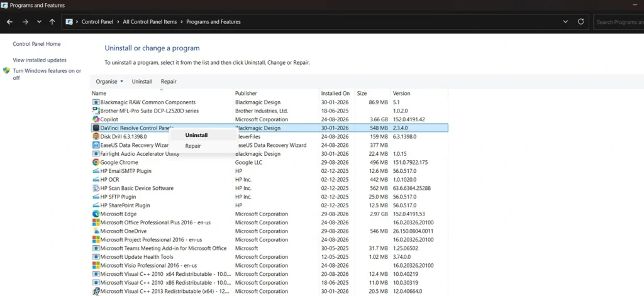Click the EaseUS Data Recovery icon
Viewport: 644px width, 296px height.
pyautogui.click(x=96, y=145)
